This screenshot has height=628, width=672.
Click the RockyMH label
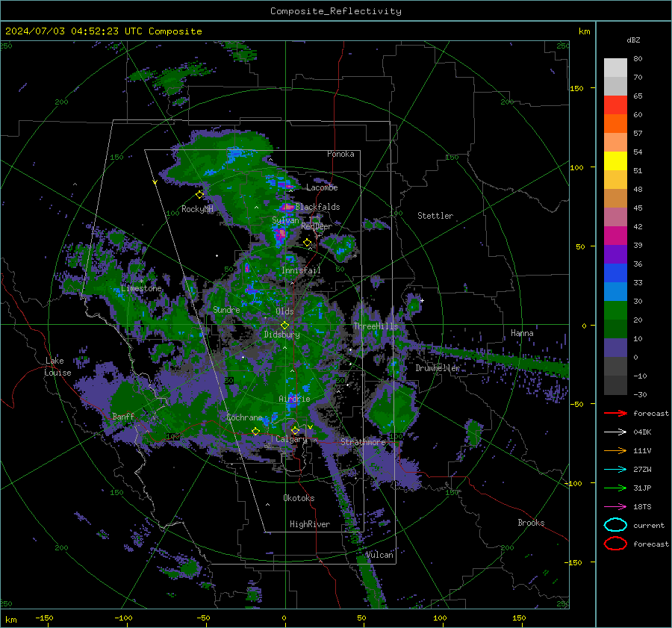[197, 209]
